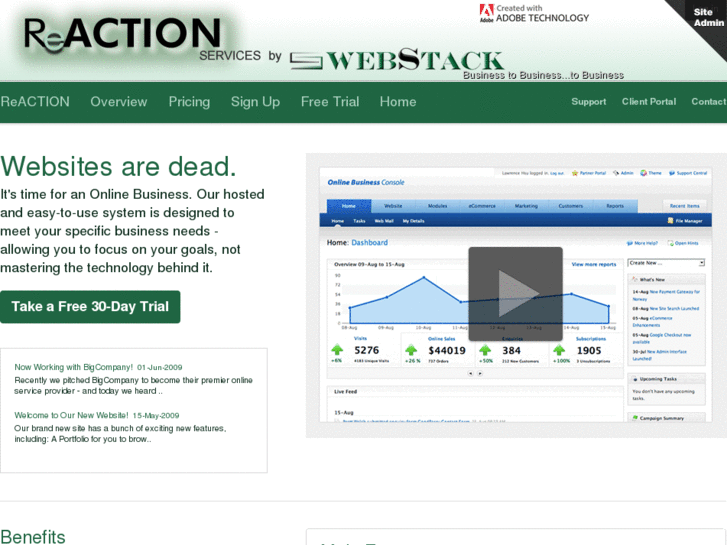Image resolution: width=727 pixels, height=545 pixels.
Task: Open the Create New dropdown
Action: (x=666, y=263)
